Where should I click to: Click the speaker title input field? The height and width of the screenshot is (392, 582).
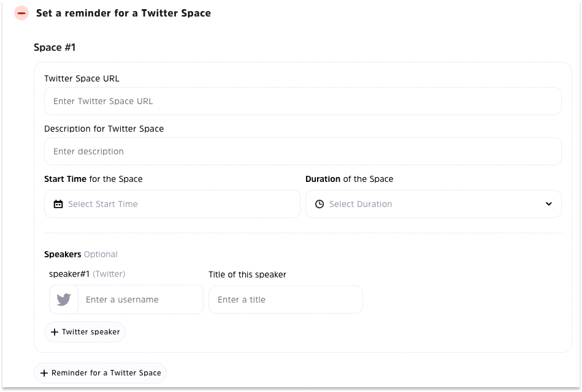coord(285,300)
